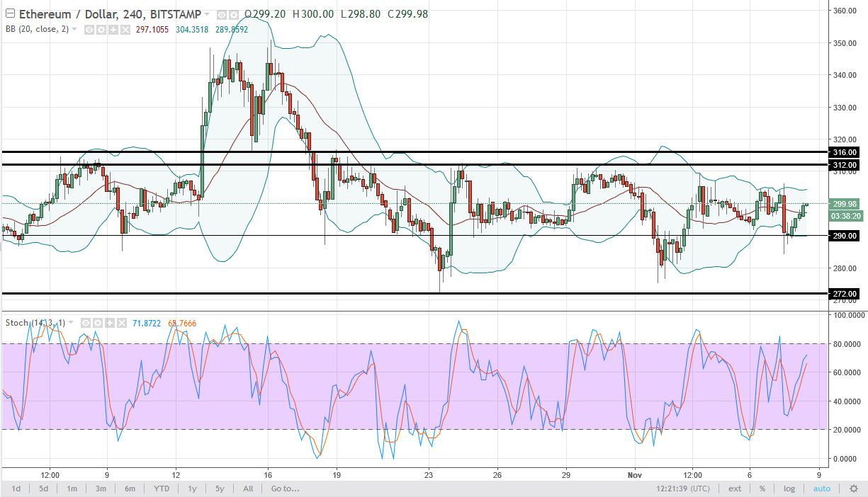
Task: Hide the main Ethereum price series
Action: coord(222,15)
